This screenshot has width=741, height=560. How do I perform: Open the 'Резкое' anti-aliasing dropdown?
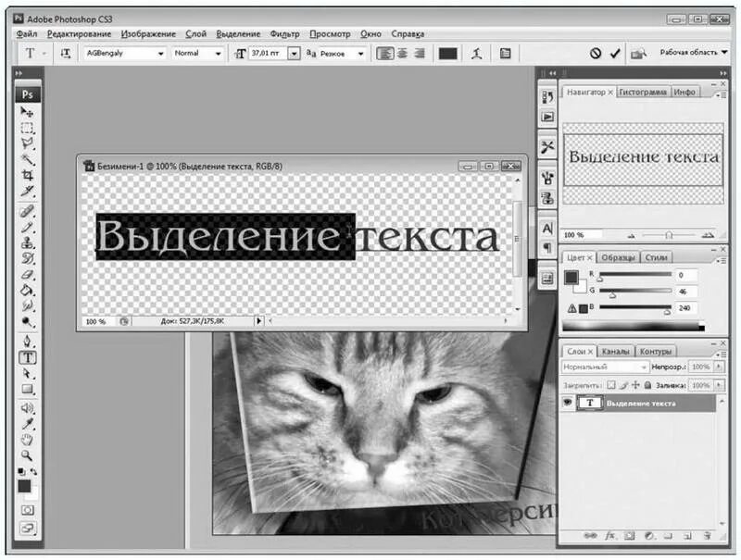[x=361, y=54]
